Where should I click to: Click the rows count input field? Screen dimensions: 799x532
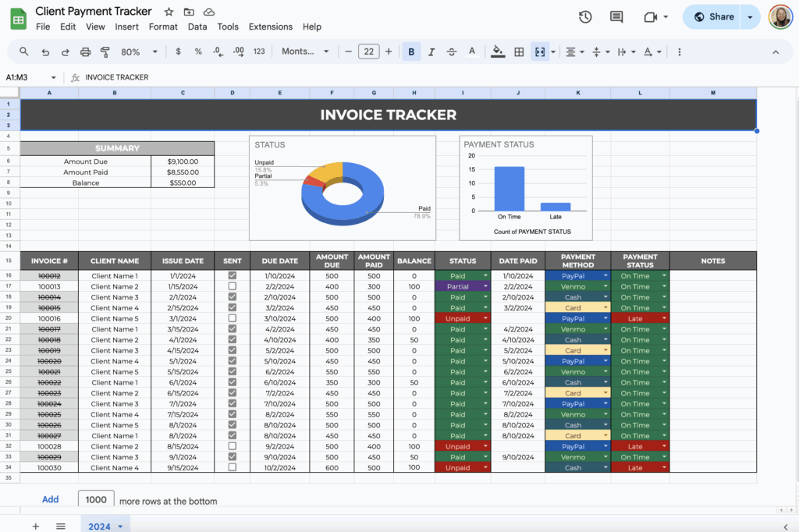95,498
